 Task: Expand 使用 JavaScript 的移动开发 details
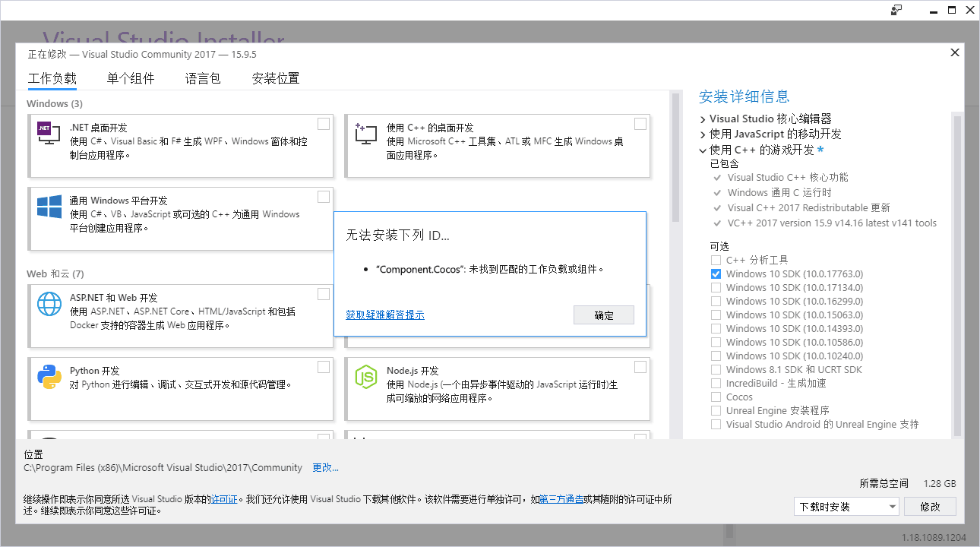(703, 134)
